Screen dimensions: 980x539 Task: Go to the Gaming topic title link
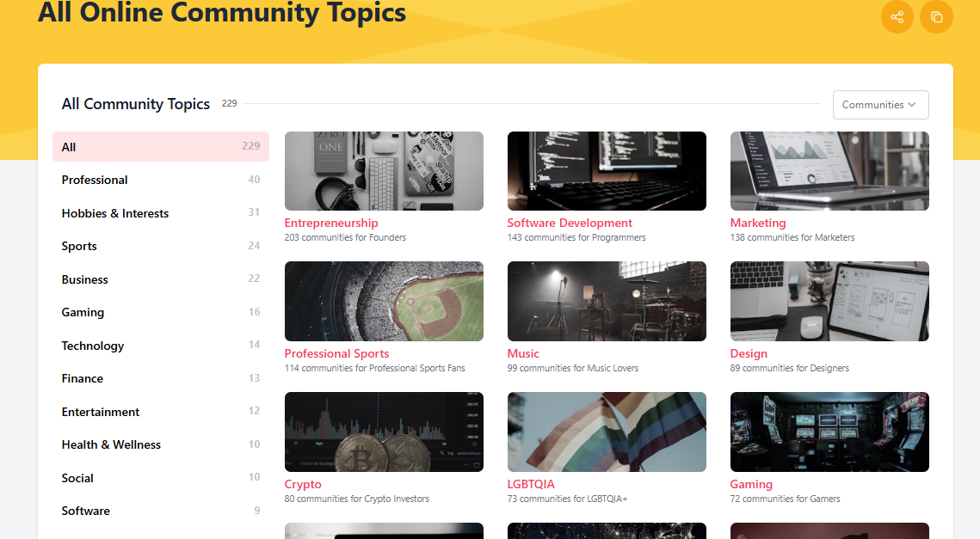(x=750, y=484)
